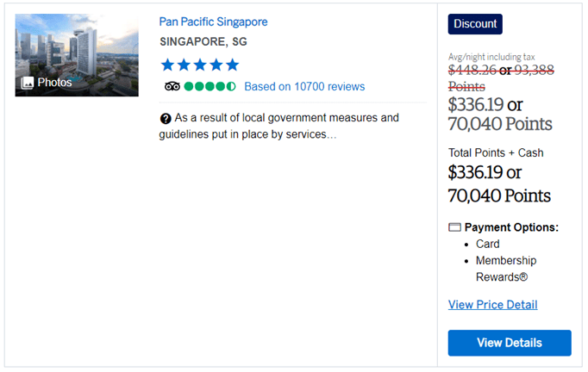
Task: Click the Total Points + Cash label
Action: (x=496, y=152)
